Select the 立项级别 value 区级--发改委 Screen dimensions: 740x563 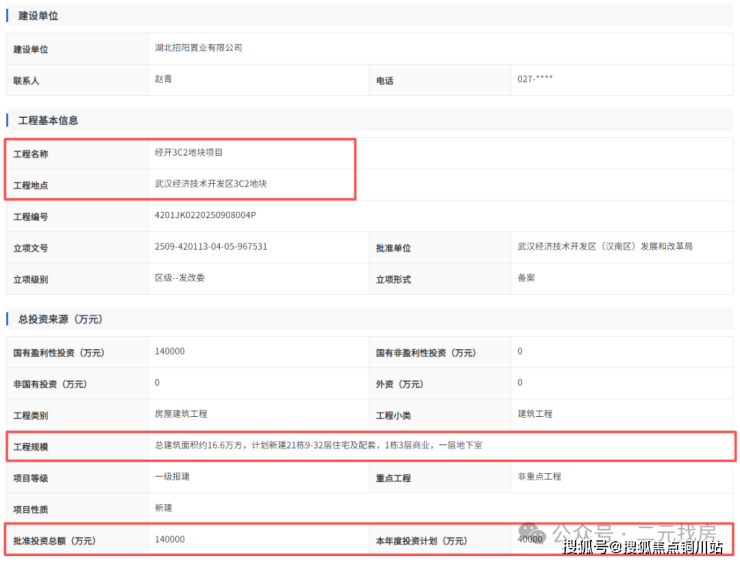point(182,277)
